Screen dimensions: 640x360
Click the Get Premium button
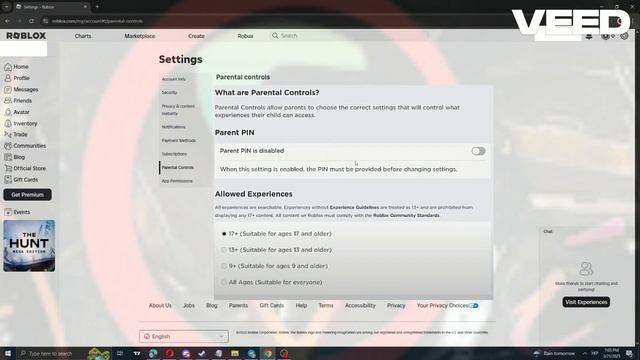point(27,195)
